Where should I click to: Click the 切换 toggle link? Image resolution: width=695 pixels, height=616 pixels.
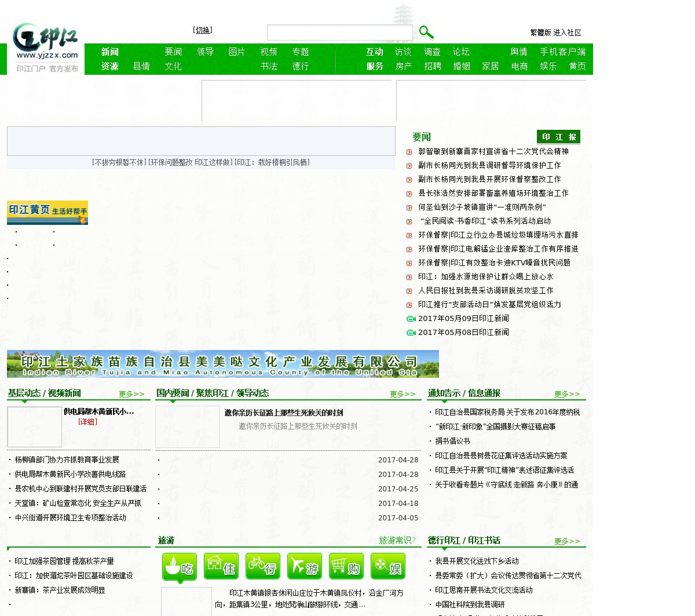[x=203, y=30]
